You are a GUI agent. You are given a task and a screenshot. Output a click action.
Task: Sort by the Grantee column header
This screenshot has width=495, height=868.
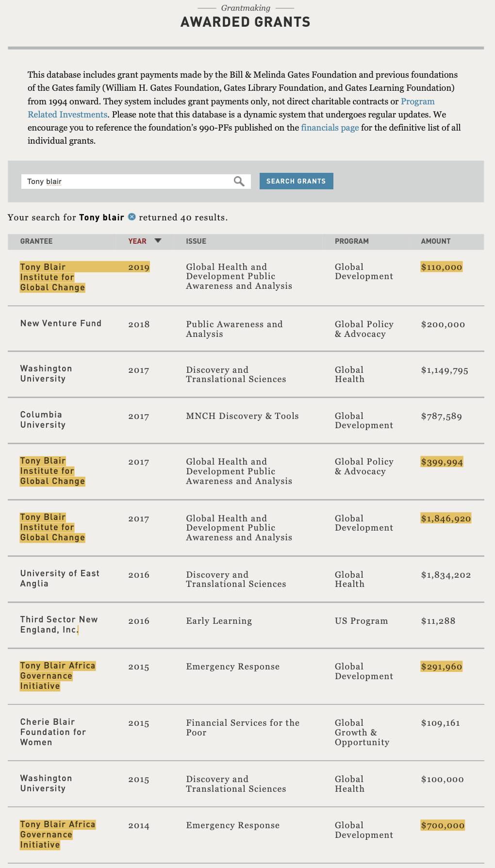[36, 241]
